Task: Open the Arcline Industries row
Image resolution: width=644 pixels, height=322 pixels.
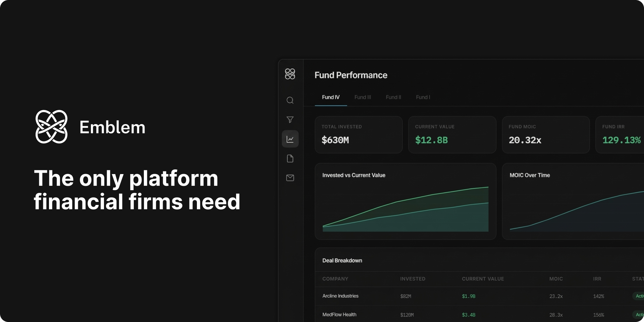Action: tap(479, 296)
